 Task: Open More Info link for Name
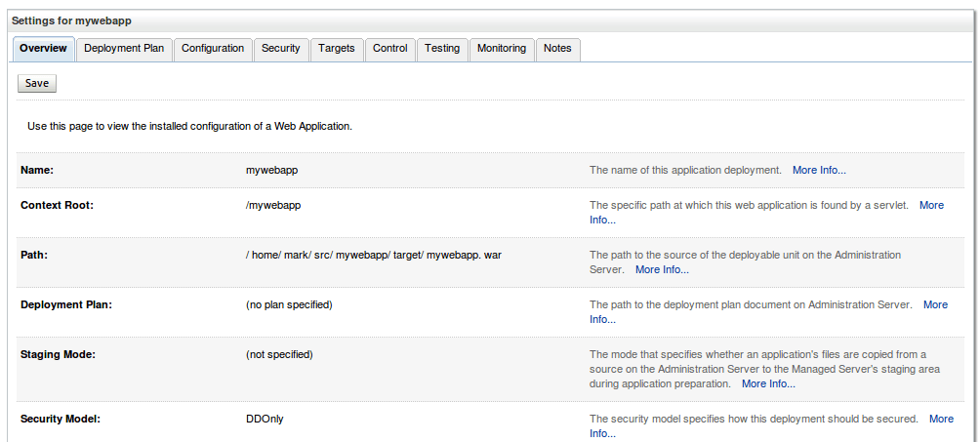[x=819, y=170]
